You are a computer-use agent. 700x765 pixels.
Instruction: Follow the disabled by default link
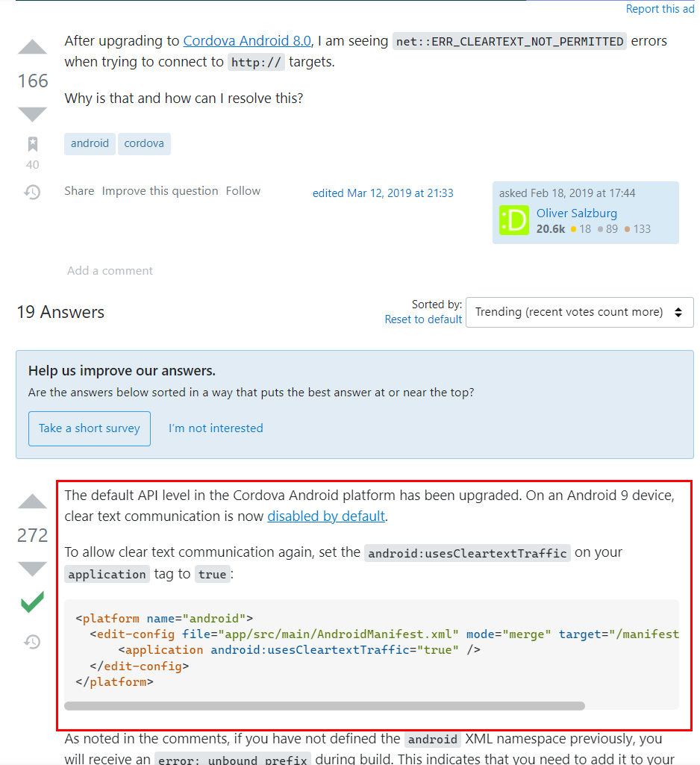(326, 516)
